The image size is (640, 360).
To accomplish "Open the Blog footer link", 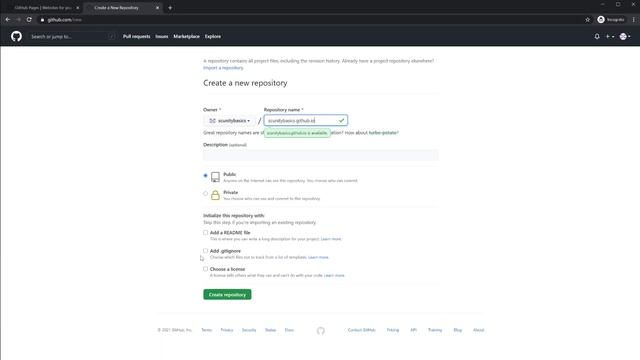I will click(458, 330).
